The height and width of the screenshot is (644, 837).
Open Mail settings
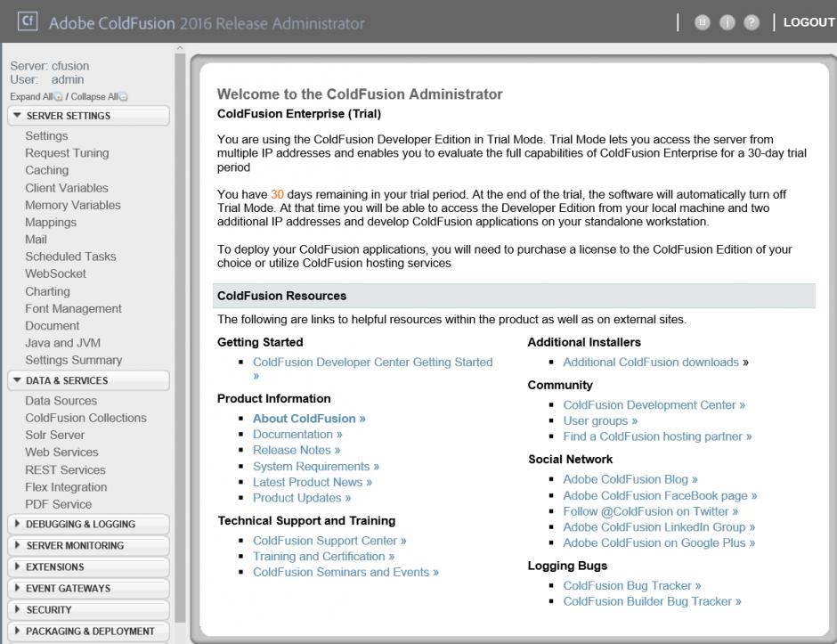pyautogui.click(x=36, y=240)
